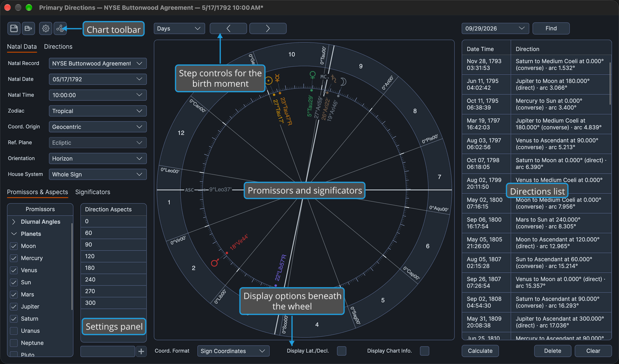619x364 pixels.
Task: Open the 09/29/2026 date dropdown
Action: (x=495, y=28)
